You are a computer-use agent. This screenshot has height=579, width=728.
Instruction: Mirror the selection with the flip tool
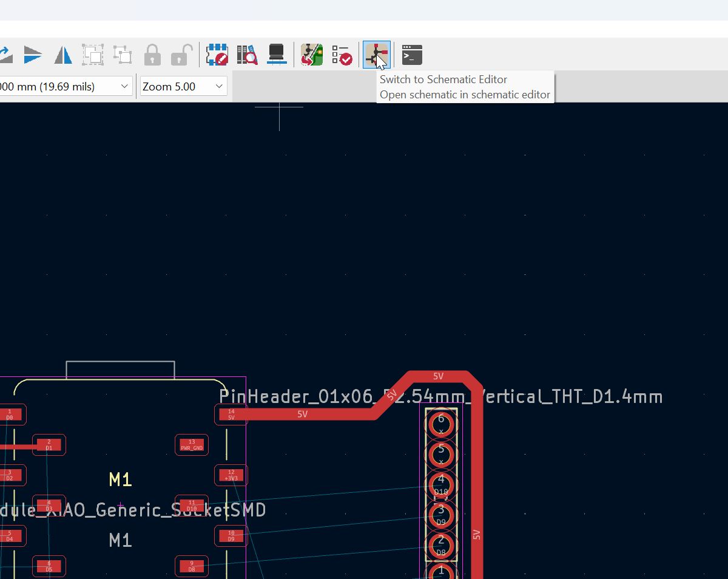[x=63, y=55]
